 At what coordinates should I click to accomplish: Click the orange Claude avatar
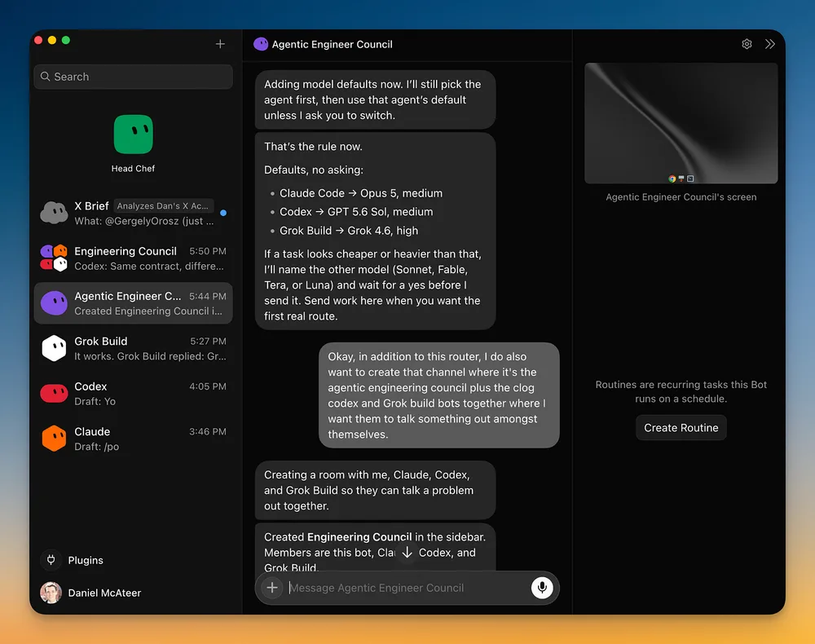[54, 439]
